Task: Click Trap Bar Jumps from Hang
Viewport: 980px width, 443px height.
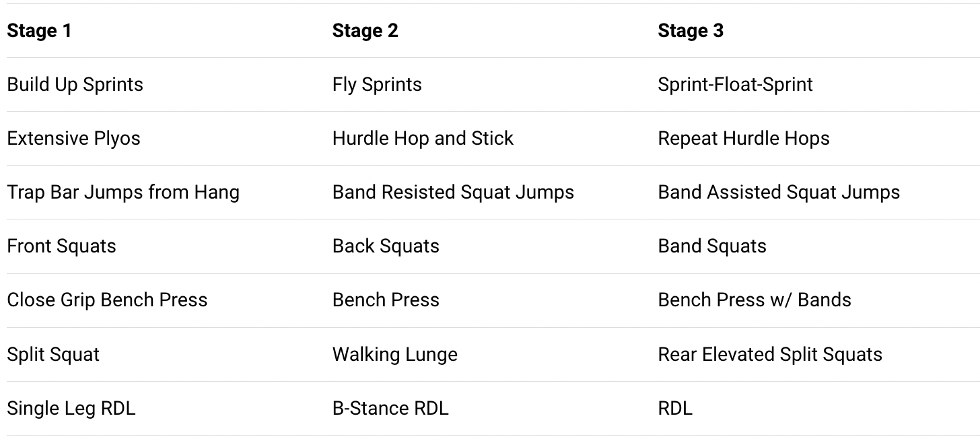Action: click(123, 193)
